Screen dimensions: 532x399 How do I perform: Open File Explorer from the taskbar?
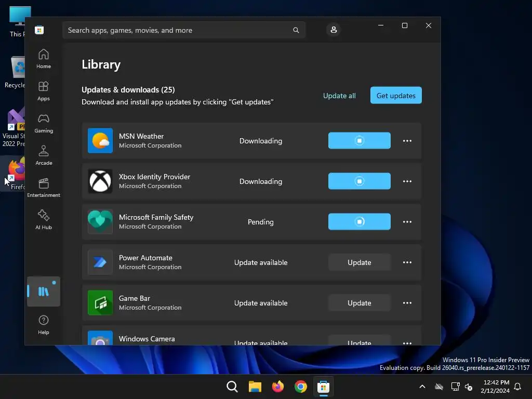click(255, 387)
